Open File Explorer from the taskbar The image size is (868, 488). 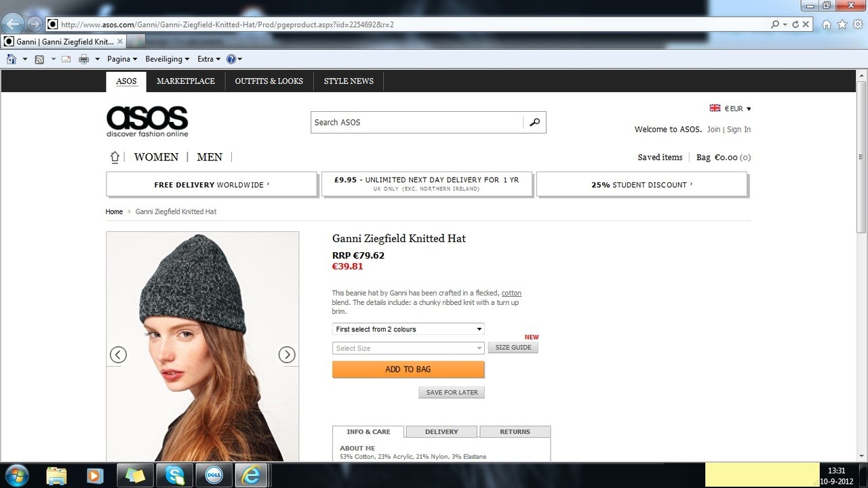pos(57,475)
